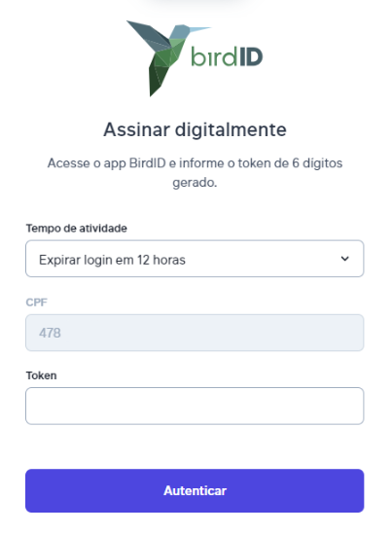Click the hummingbird's light blue beak

tap(199, 29)
